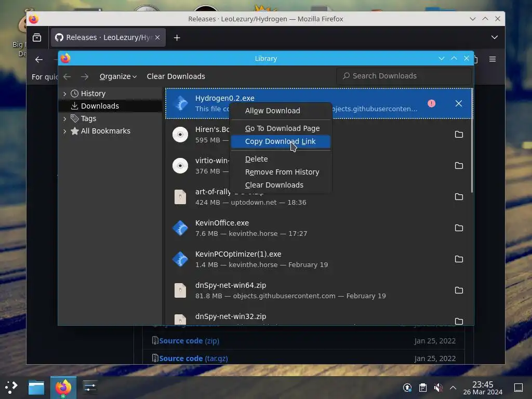Viewport: 532px width, 399px height.
Task: Open the Organize dropdown menu
Action: click(118, 76)
